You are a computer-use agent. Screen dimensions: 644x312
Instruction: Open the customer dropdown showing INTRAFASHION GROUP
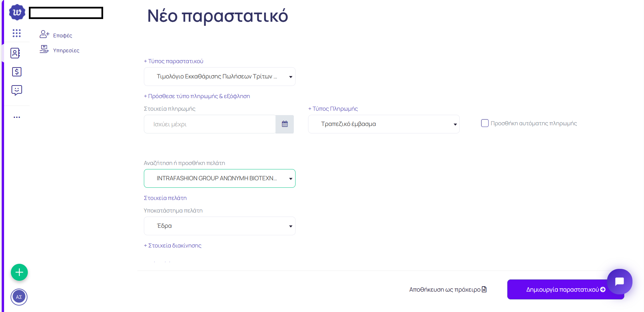220,179
